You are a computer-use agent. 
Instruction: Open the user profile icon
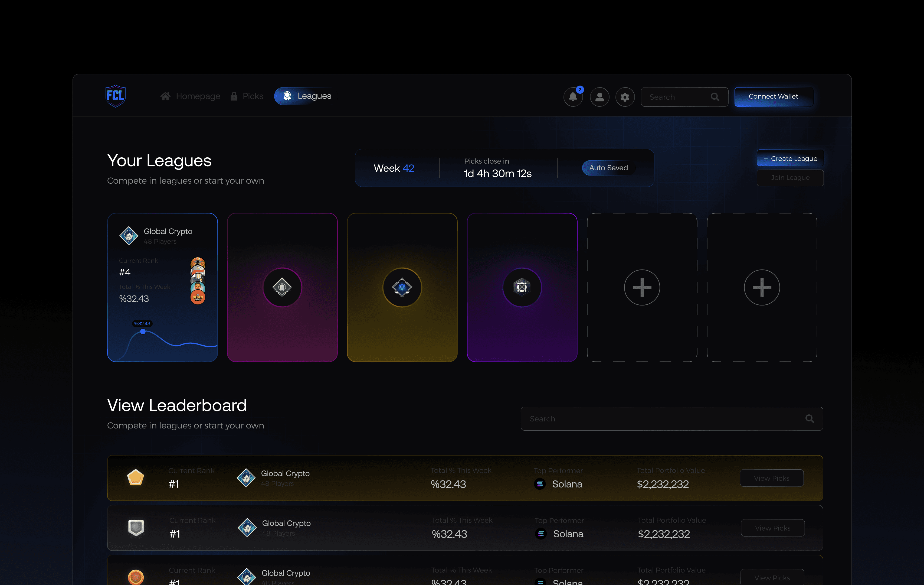click(599, 97)
